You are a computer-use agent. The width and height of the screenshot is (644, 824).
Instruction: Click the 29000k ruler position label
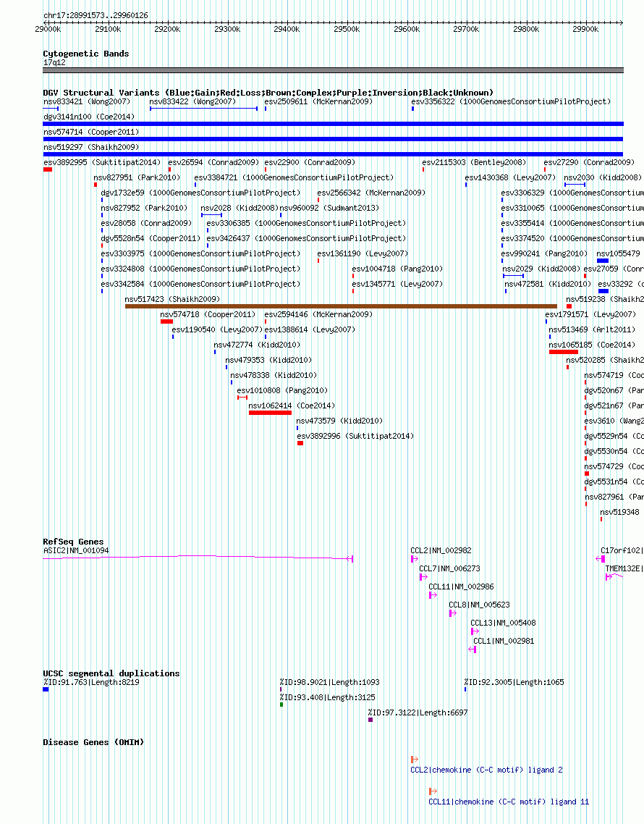pyautogui.click(x=48, y=30)
